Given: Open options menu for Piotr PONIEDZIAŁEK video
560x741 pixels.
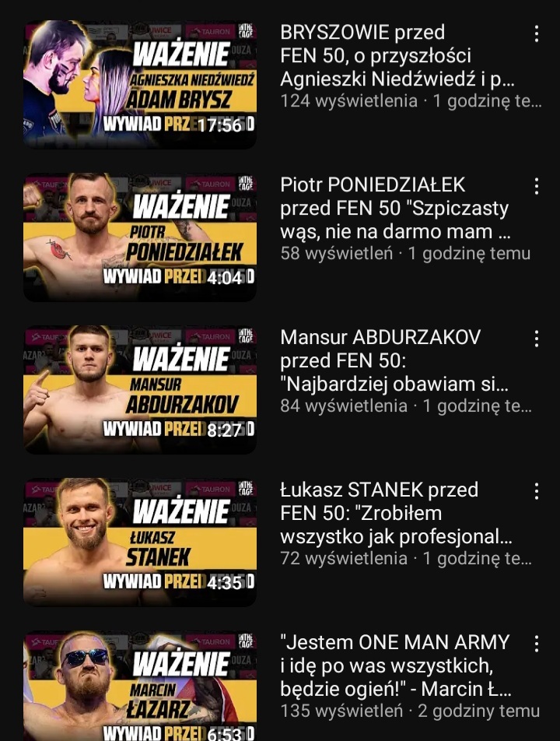Looking at the screenshot, I should (537, 186).
